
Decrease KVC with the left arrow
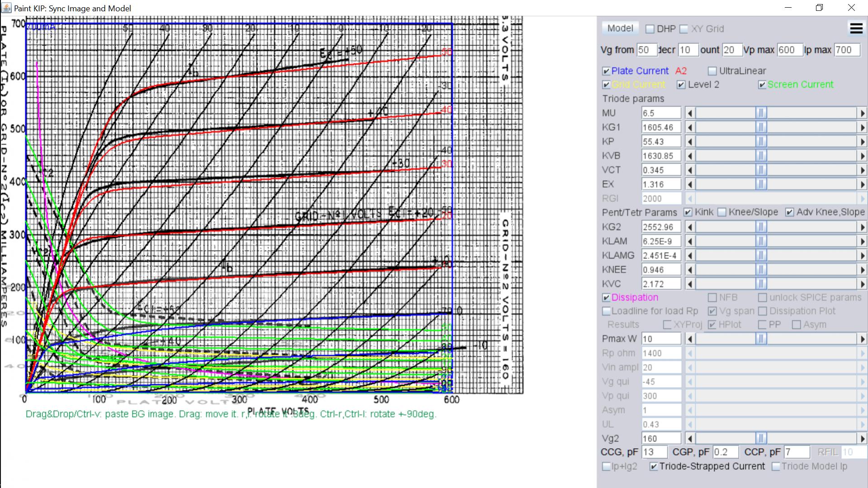690,284
